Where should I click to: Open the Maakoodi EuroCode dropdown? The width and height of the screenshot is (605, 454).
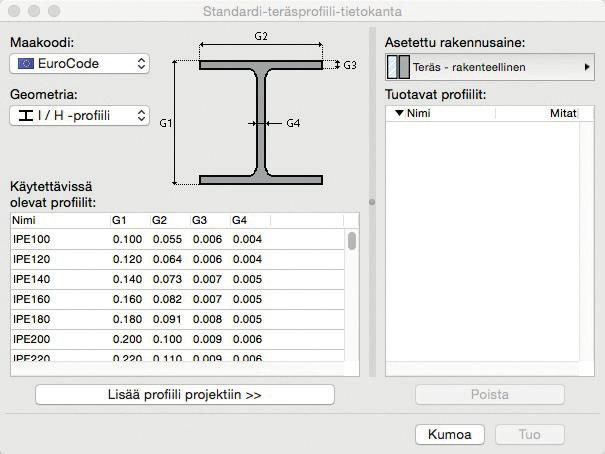click(79, 64)
